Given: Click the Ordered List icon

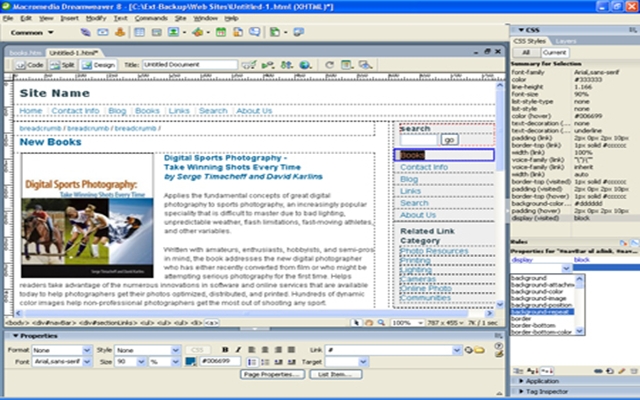Looking at the screenshot, I should [x=265, y=362].
